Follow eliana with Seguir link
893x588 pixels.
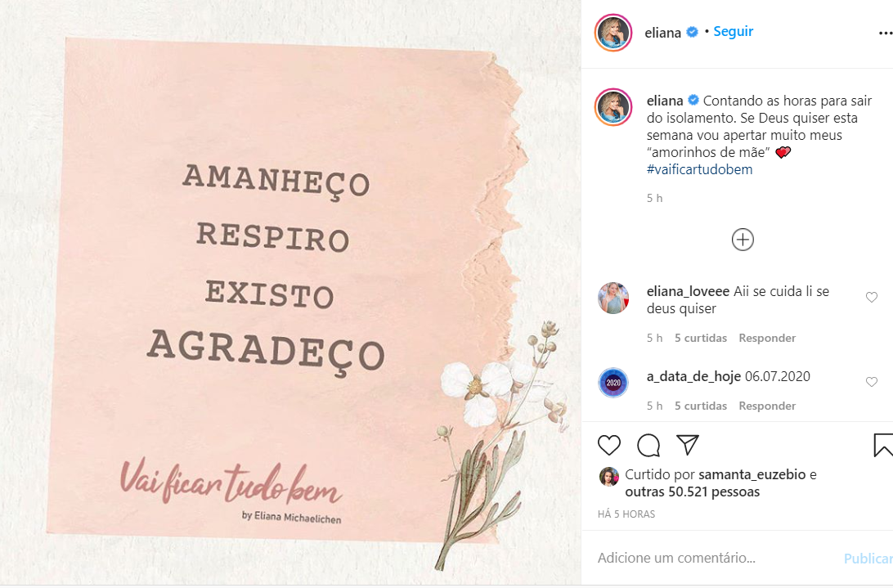[x=733, y=31]
